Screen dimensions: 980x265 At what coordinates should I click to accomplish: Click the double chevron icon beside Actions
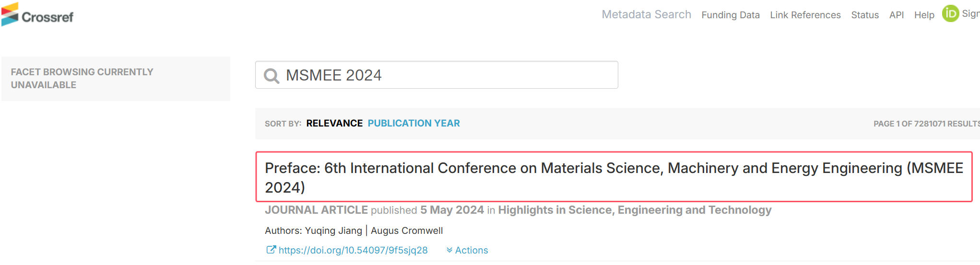point(449,250)
